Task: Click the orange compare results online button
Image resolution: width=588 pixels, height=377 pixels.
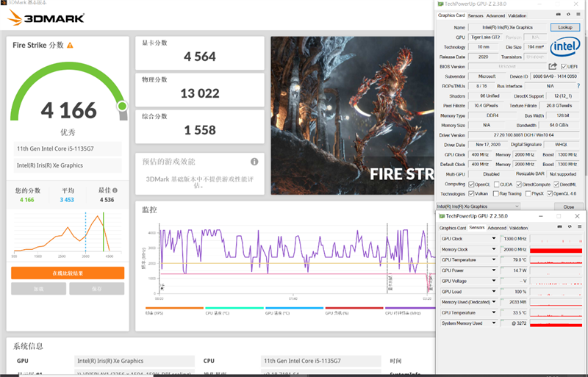Action: (67, 273)
